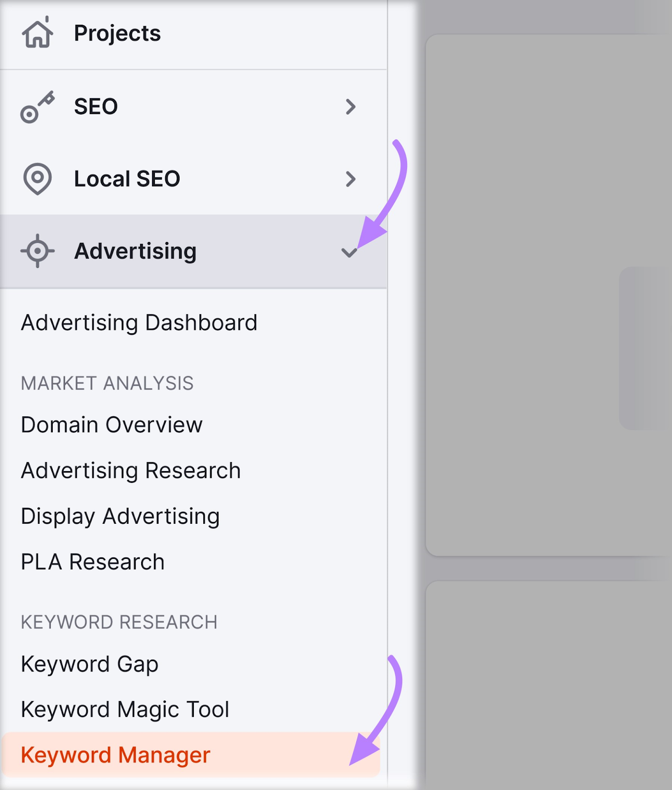Open the Advertising Dashboard

139,322
